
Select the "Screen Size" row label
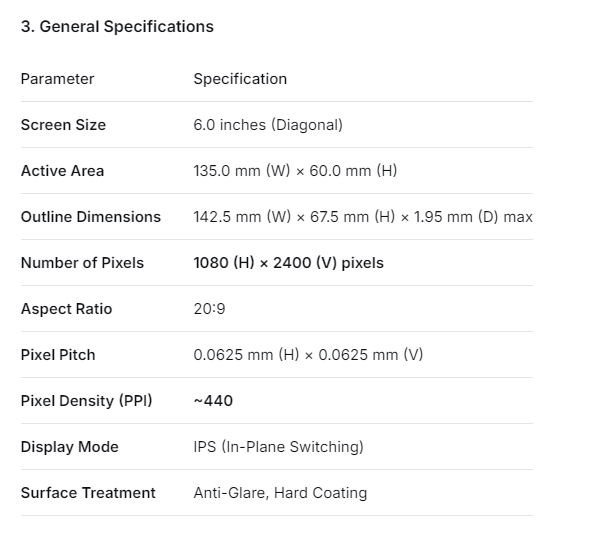click(x=63, y=125)
